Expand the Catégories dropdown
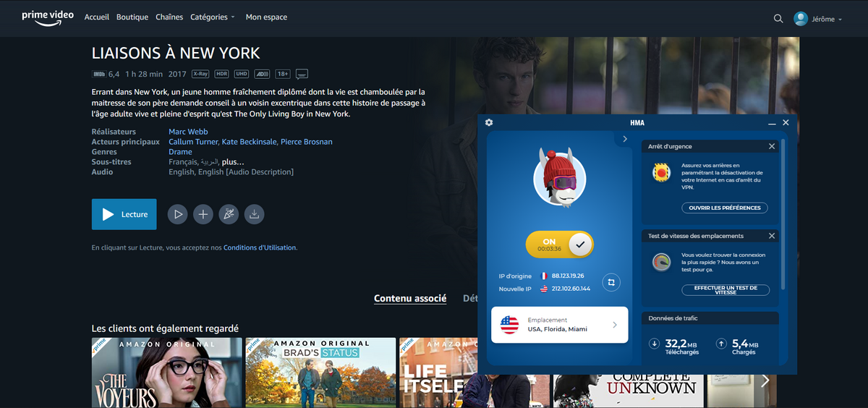This screenshot has width=868, height=408. (213, 17)
